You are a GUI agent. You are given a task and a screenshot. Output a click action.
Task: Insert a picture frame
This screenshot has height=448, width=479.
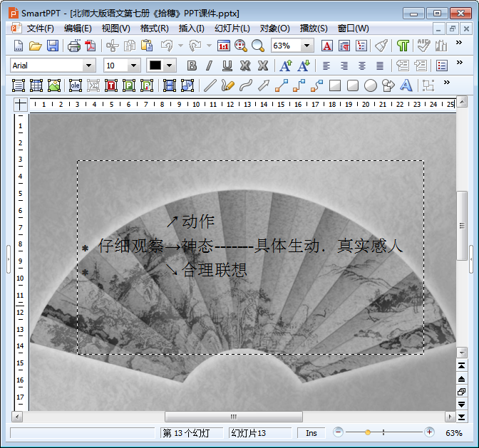click(54, 85)
